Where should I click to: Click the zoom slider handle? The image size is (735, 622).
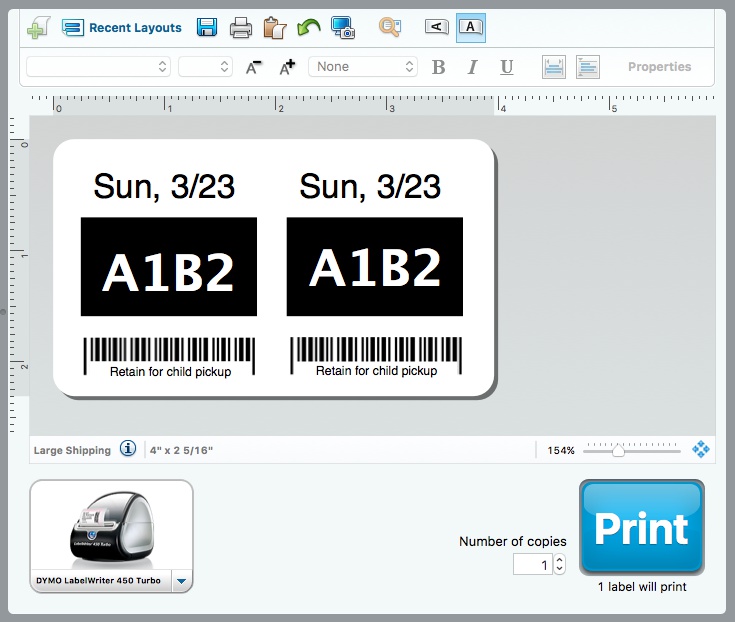[618, 450]
